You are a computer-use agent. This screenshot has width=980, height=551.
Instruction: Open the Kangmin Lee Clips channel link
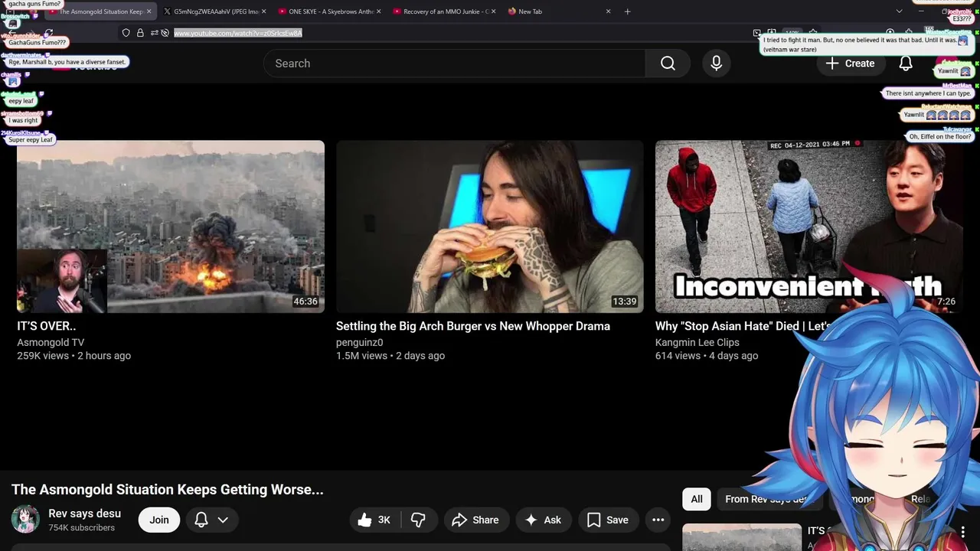697,342
